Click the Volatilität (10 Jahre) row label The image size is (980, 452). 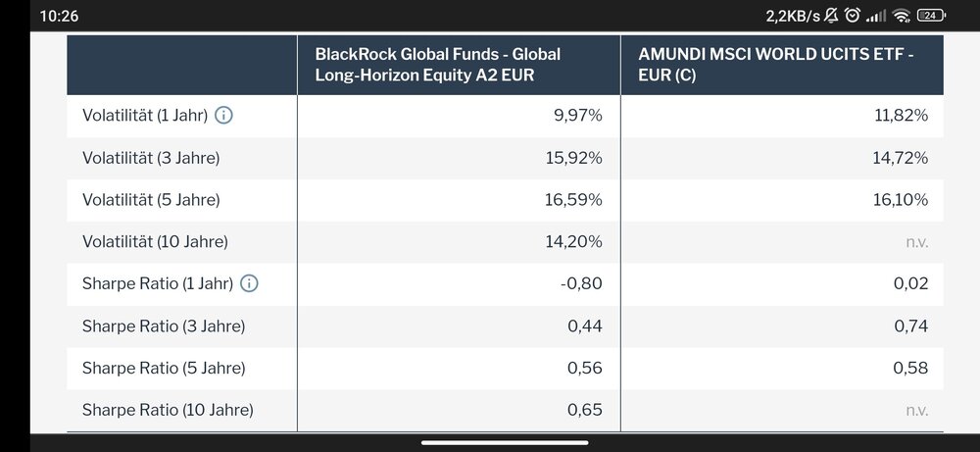coord(155,242)
